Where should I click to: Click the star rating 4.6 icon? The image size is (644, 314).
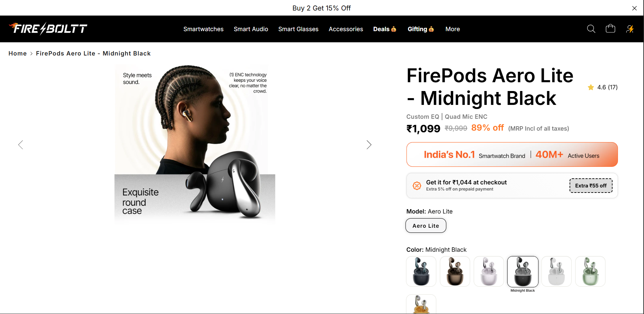tap(591, 87)
